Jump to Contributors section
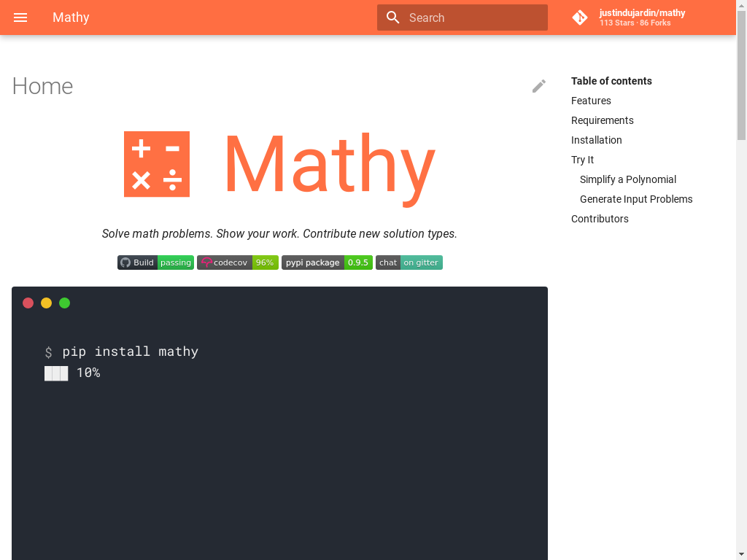The image size is (747, 560). [x=600, y=219]
